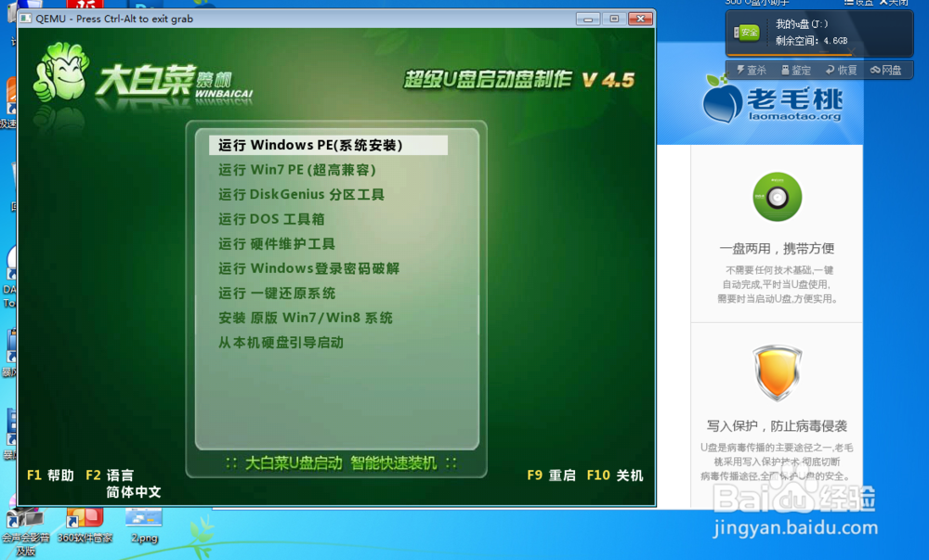
Task: Click the 一盘两用 green disc icon
Action: (x=777, y=198)
